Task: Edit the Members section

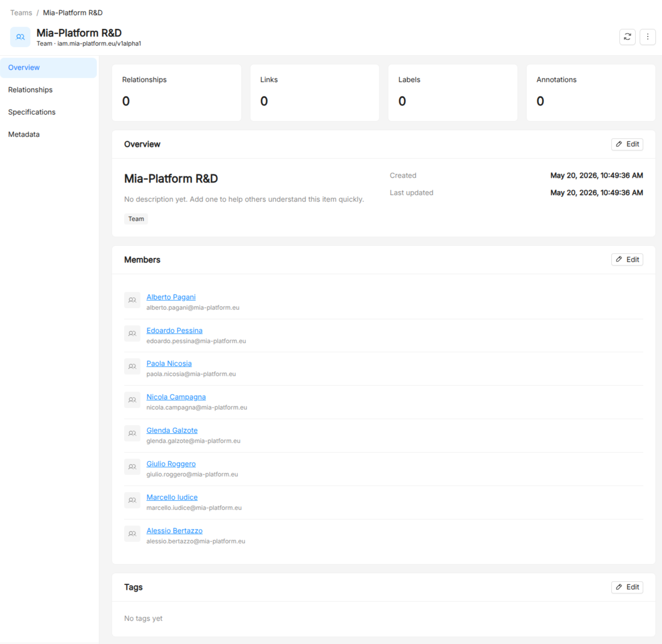Action: pyautogui.click(x=627, y=260)
